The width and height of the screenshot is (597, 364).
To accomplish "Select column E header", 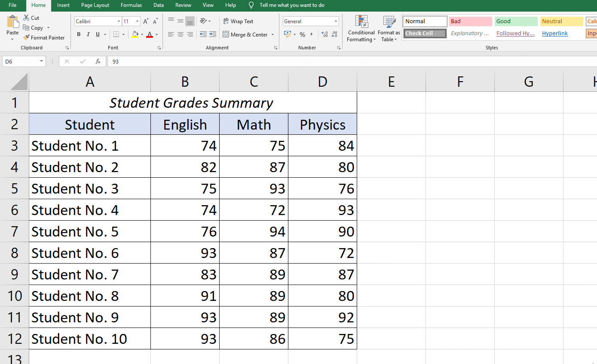I will coord(391,82).
